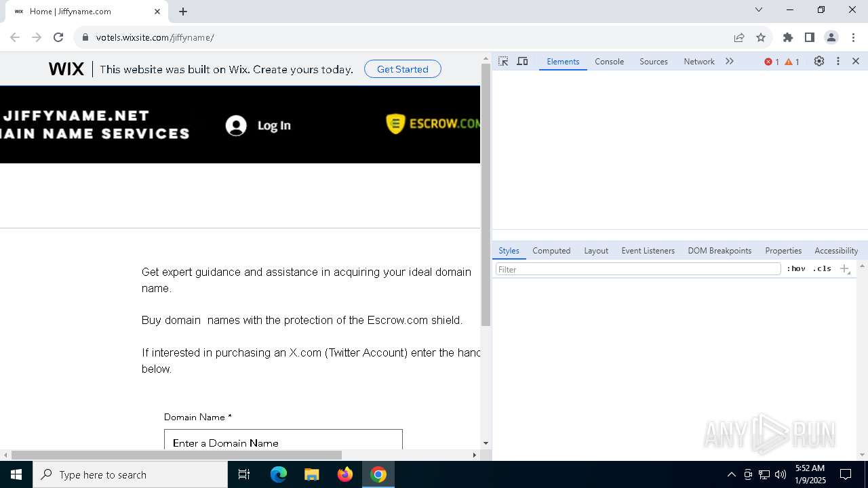Show hidden system tray icons
Image resolution: width=868 pixels, height=488 pixels.
731,474
